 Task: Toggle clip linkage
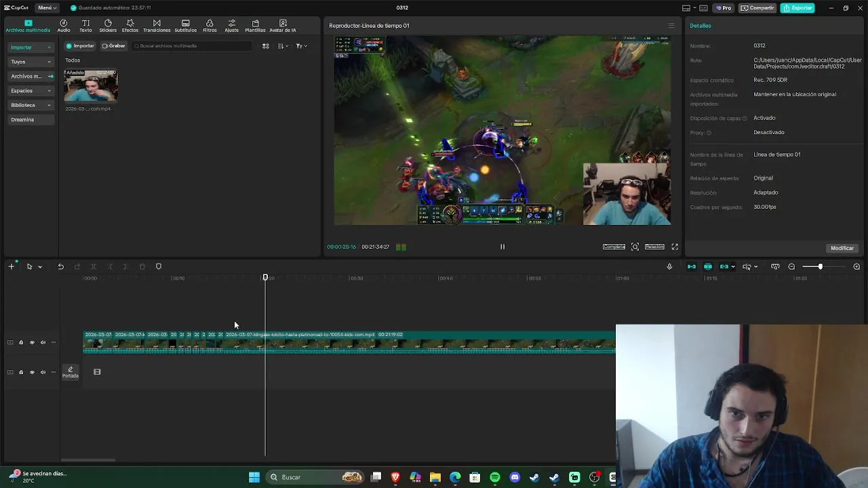pyautogui.click(x=724, y=266)
